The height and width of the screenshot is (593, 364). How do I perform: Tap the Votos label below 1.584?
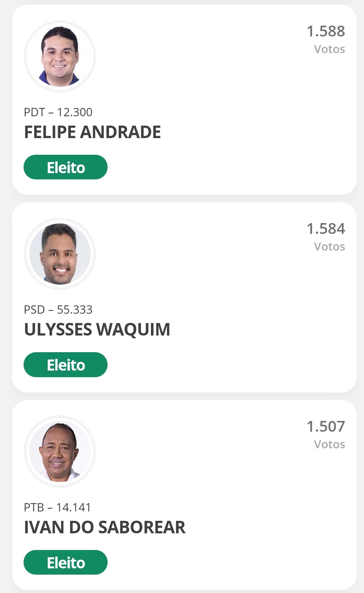[x=329, y=247]
